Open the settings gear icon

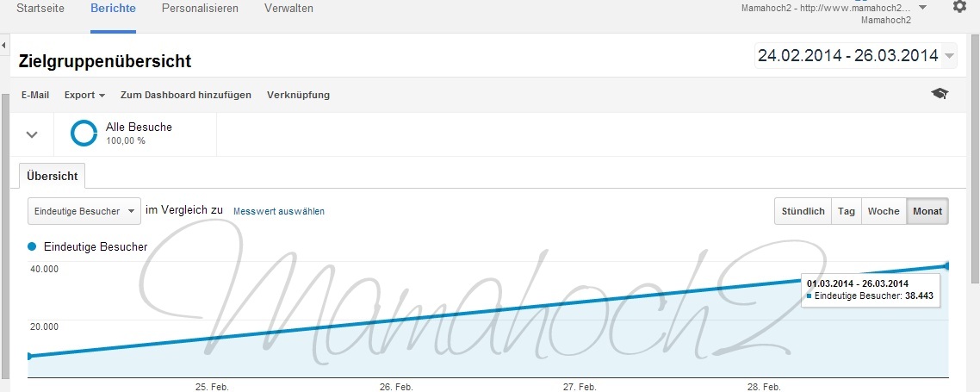pos(958,7)
